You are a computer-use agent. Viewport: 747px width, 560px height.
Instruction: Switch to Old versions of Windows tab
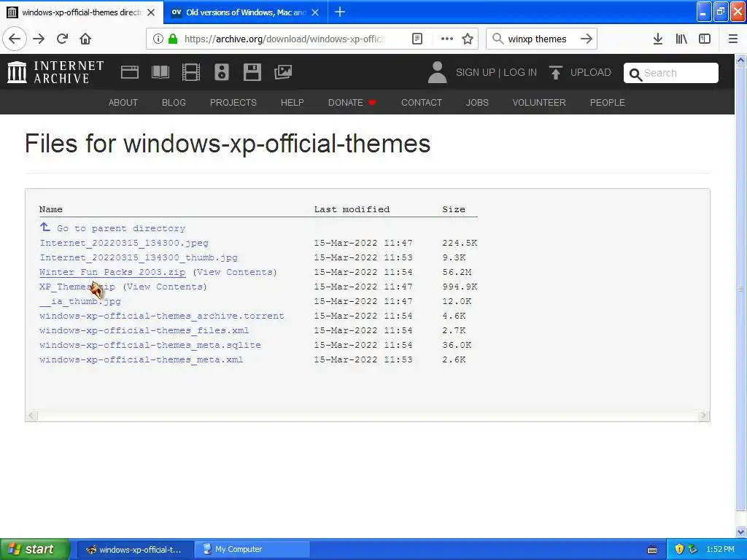246,12
